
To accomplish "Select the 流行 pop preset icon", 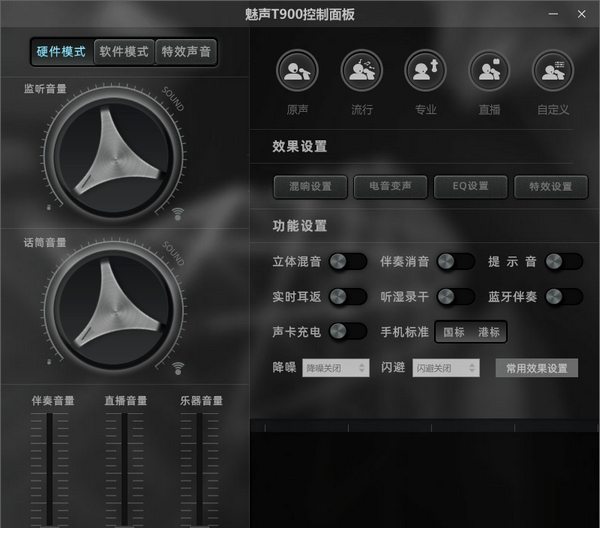I will point(361,70).
